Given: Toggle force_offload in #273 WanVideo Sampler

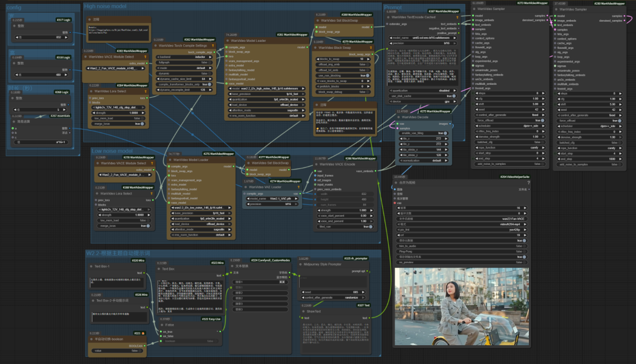Looking at the screenshot, I should coord(509,121).
